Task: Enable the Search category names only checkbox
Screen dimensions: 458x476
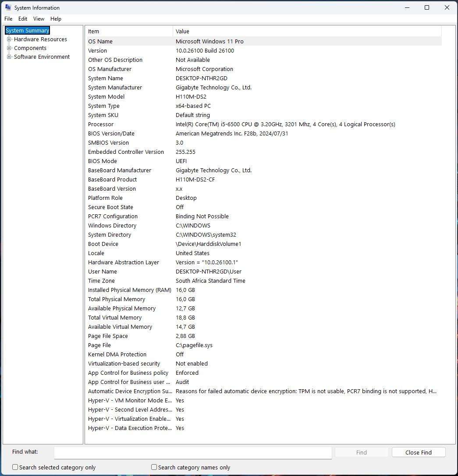Action: pos(154,467)
